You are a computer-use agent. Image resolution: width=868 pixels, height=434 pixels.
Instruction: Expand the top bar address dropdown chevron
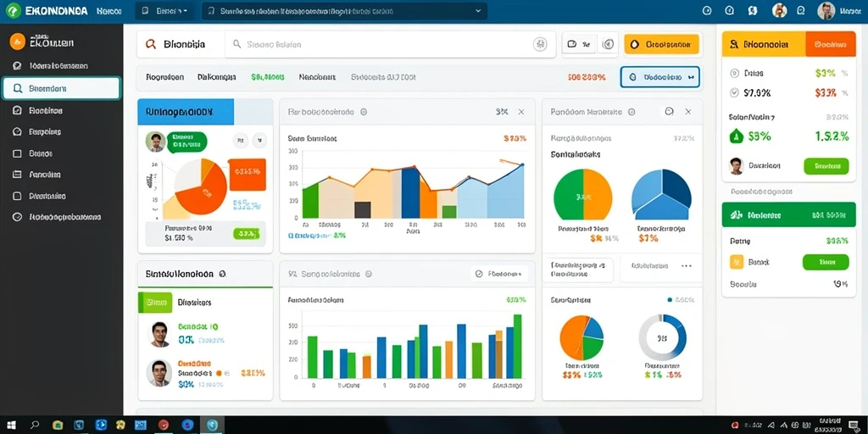(478, 11)
